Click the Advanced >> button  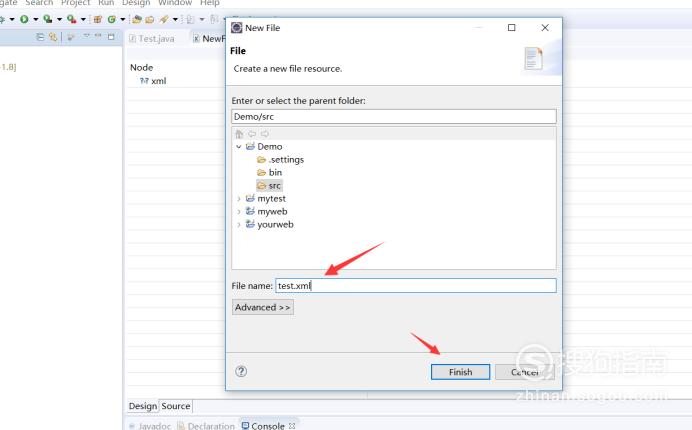pos(263,307)
